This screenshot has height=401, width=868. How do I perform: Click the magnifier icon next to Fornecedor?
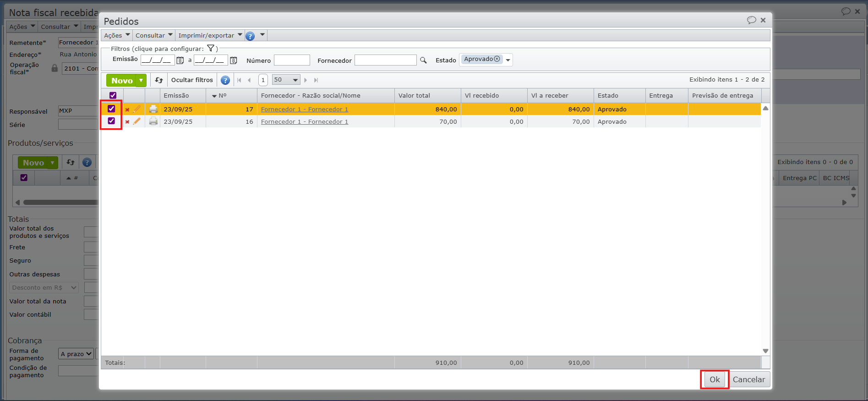coord(423,60)
